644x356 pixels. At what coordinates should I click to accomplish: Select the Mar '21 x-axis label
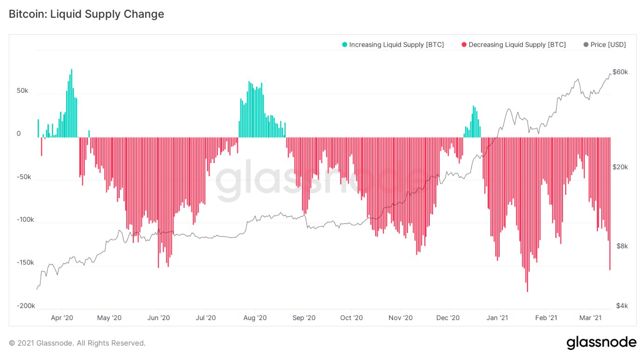pos(590,318)
